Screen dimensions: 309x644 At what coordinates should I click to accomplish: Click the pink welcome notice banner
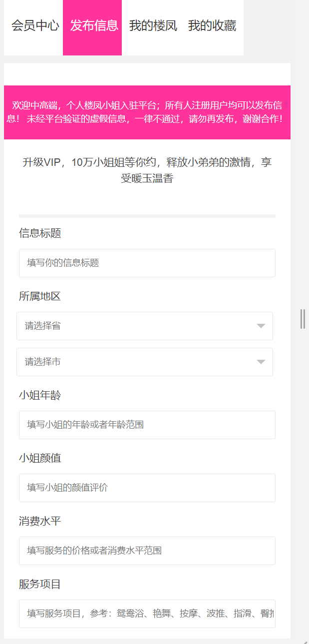147,112
